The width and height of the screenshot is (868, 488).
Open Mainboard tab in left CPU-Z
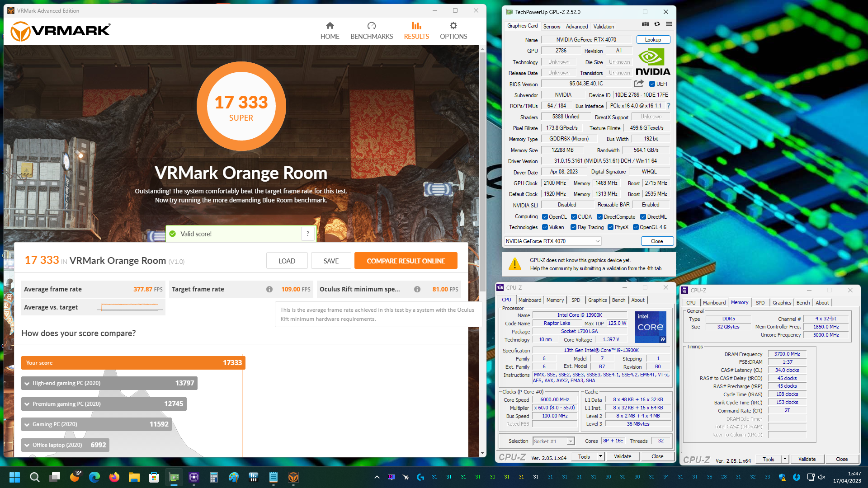[530, 300]
